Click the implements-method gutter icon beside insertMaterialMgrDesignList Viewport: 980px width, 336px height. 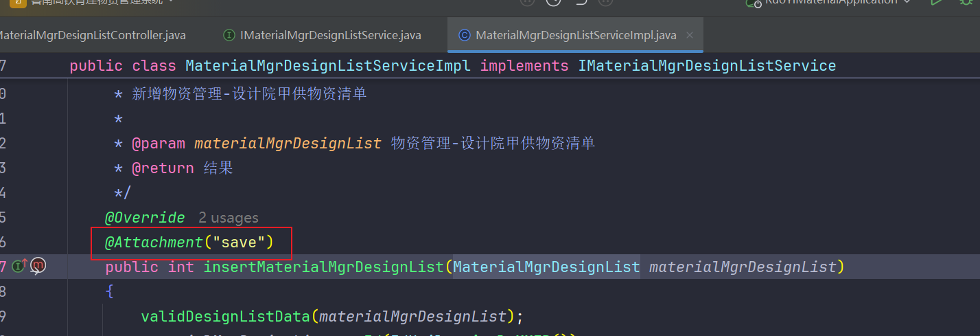(21, 265)
